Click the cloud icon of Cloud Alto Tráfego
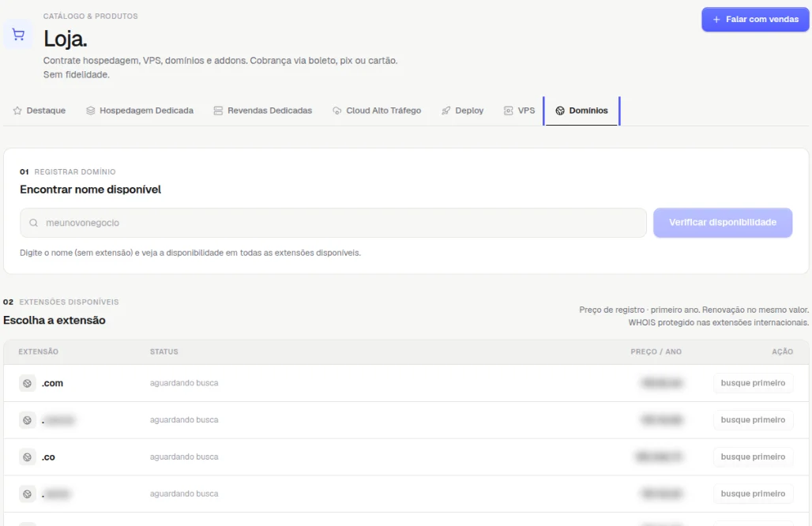 tap(336, 111)
